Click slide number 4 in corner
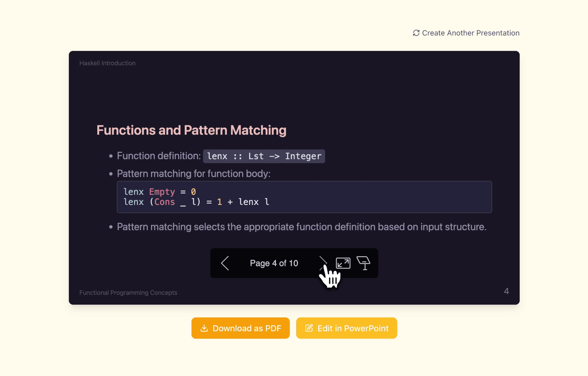The height and width of the screenshot is (376, 588). [506, 291]
